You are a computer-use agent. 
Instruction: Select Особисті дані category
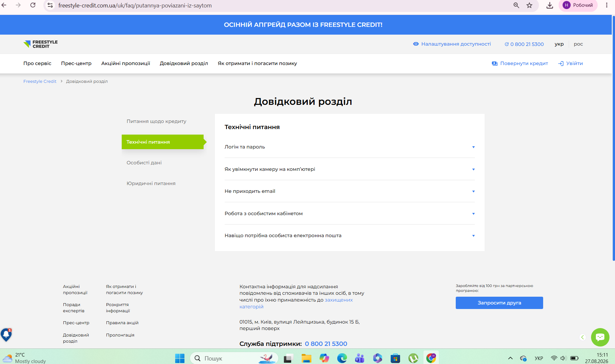(144, 163)
